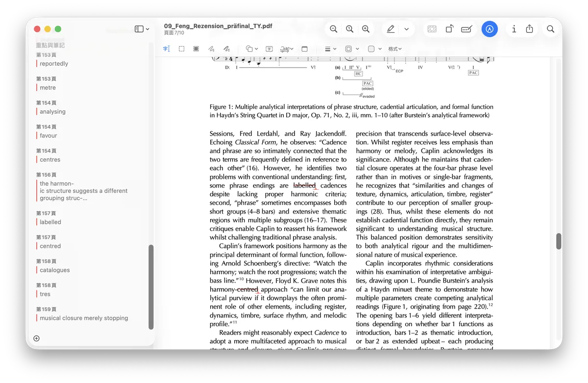The width and height of the screenshot is (588, 383).
Task: Rotate the page left
Action: 449,29
